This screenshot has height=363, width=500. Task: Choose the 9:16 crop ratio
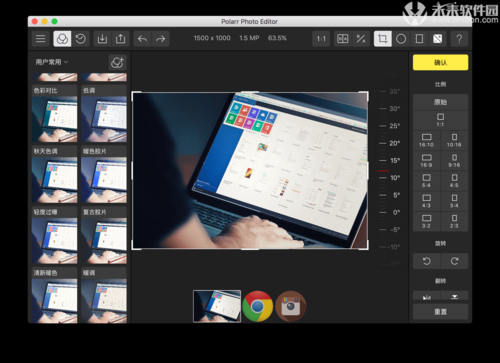[454, 161]
